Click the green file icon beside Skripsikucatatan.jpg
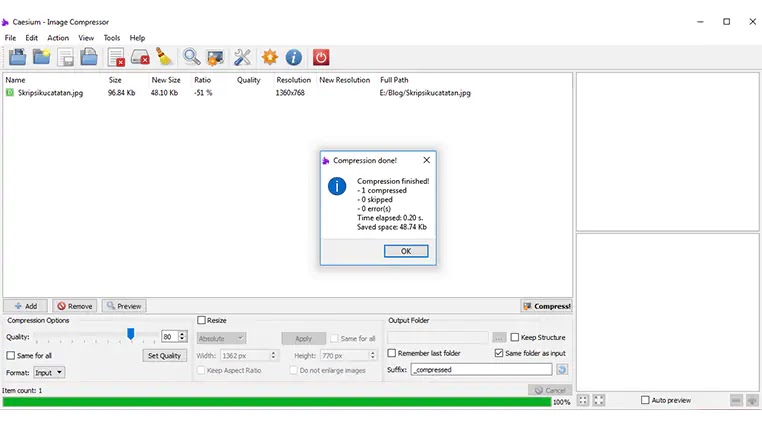Viewport: 762px width, 422px height. (x=10, y=92)
